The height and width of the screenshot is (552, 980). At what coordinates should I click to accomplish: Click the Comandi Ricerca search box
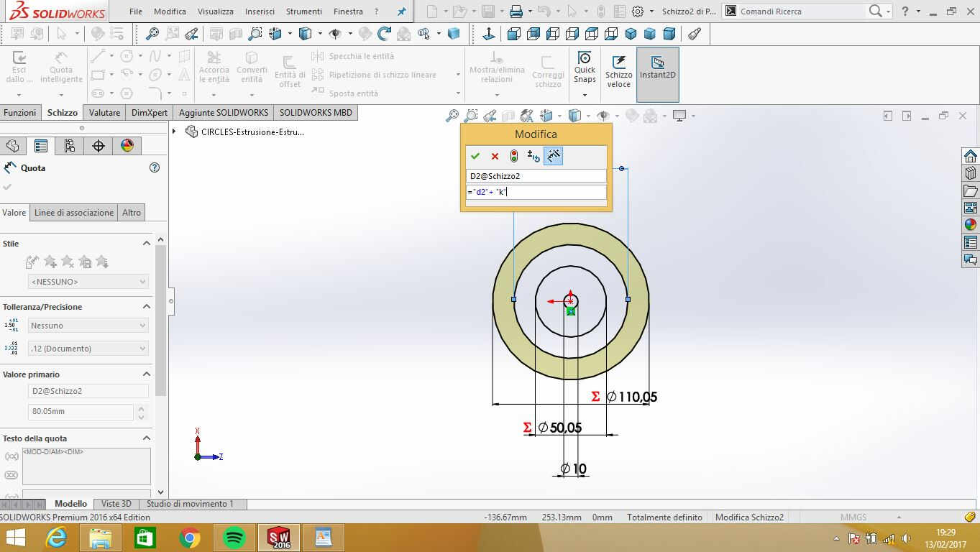802,11
